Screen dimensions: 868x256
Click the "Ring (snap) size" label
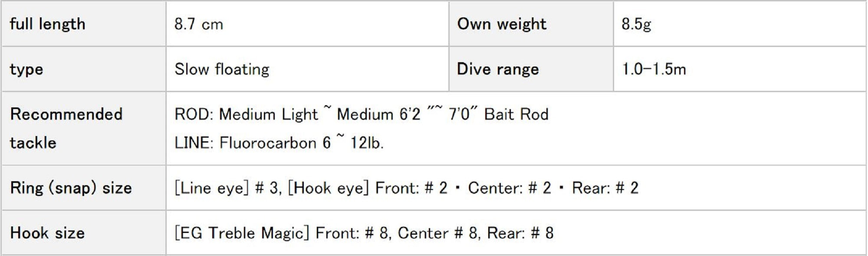(71, 188)
